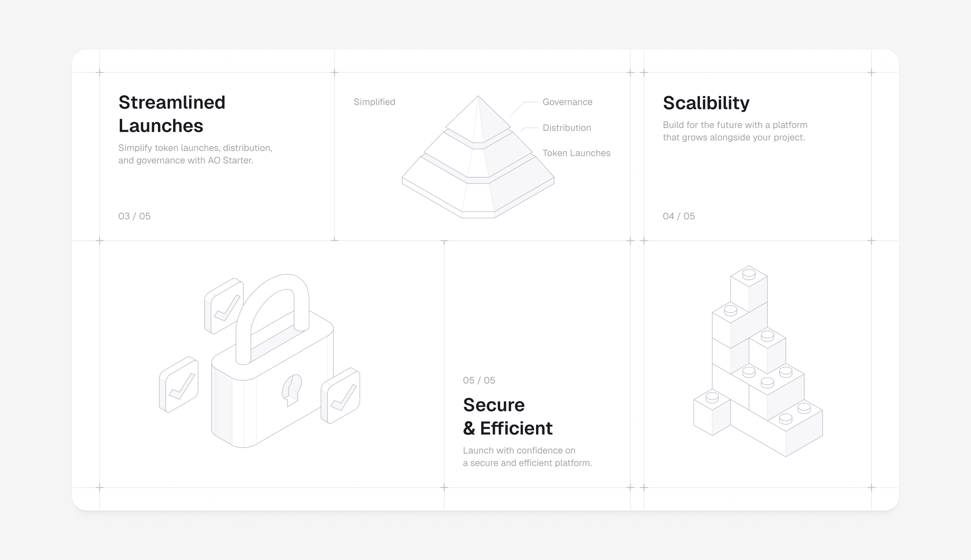Click the pyramid's top tier
Image resolution: width=971 pixels, height=560 pixels.
click(478, 122)
